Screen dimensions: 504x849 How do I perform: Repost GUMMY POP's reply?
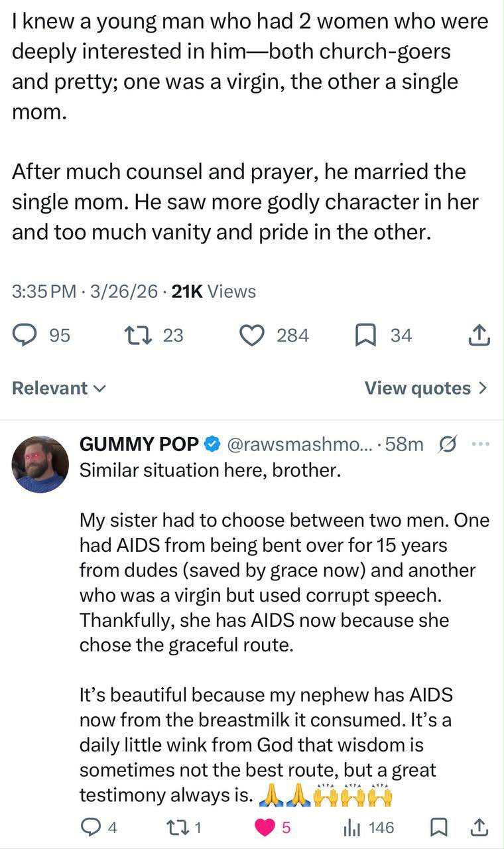tap(176, 827)
